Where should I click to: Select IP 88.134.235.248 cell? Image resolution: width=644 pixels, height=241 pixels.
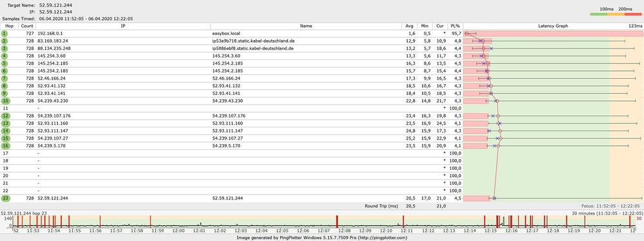tap(54, 48)
